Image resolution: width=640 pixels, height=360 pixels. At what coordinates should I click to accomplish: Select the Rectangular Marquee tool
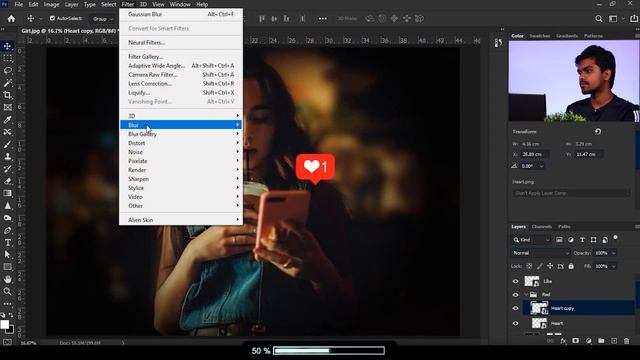7,58
